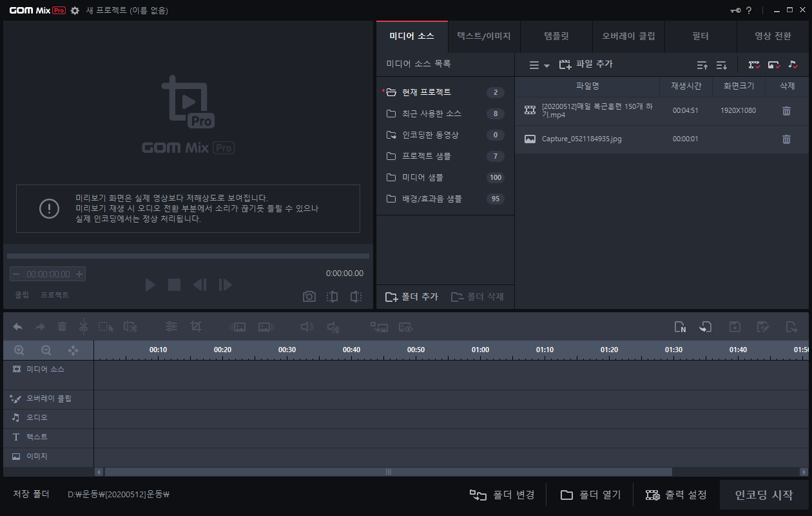Increase timecode with plus button
The image size is (812, 516).
pyautogui.click(x=79, y=274)
